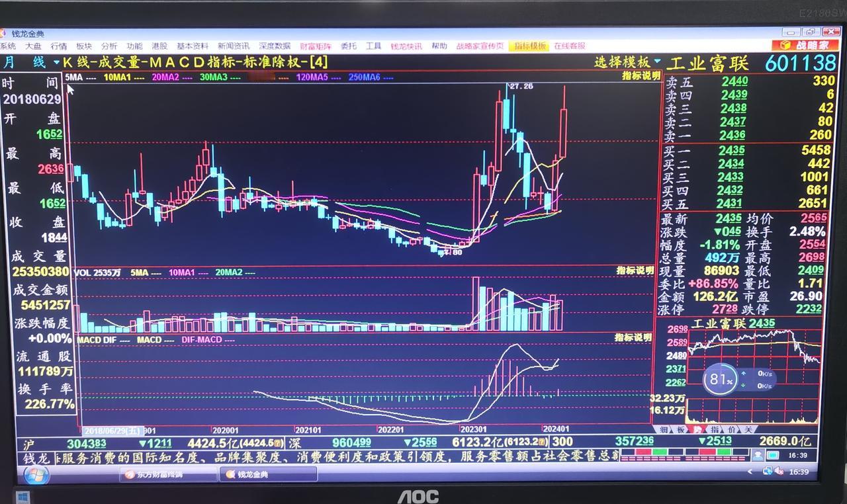Click the 2018/06/29 highlighted date label
Viewport: 847px width, 504px height.
pos(112,429)
